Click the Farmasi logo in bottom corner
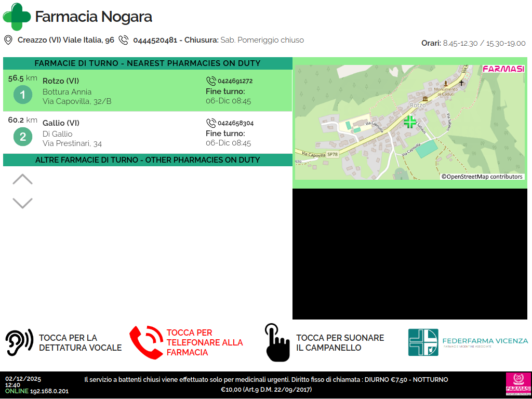The height and width of the screenshot is (399, 532). (518, 384)
